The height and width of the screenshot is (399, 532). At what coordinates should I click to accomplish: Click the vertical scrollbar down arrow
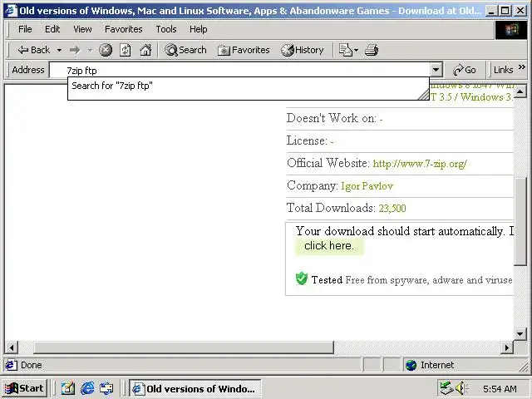(520, 334)
